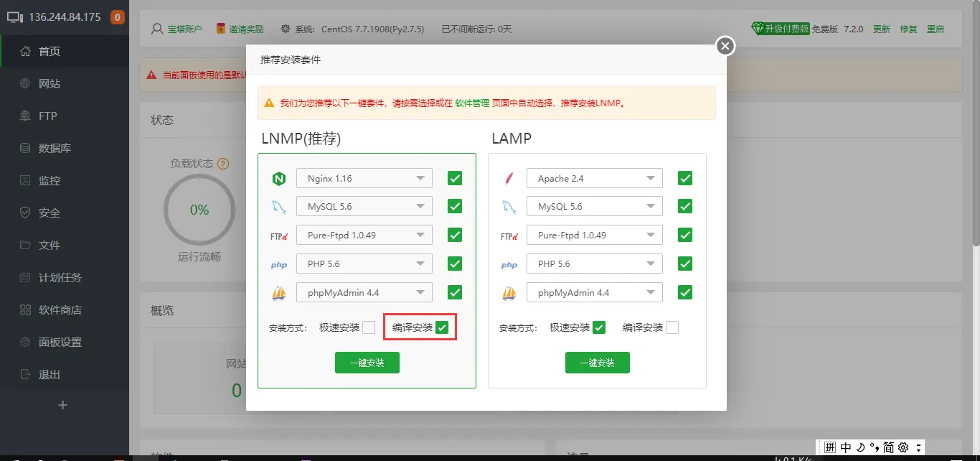Click the Apache feather icon in LAMP list

pyautogui.click(x=509, y=179)
